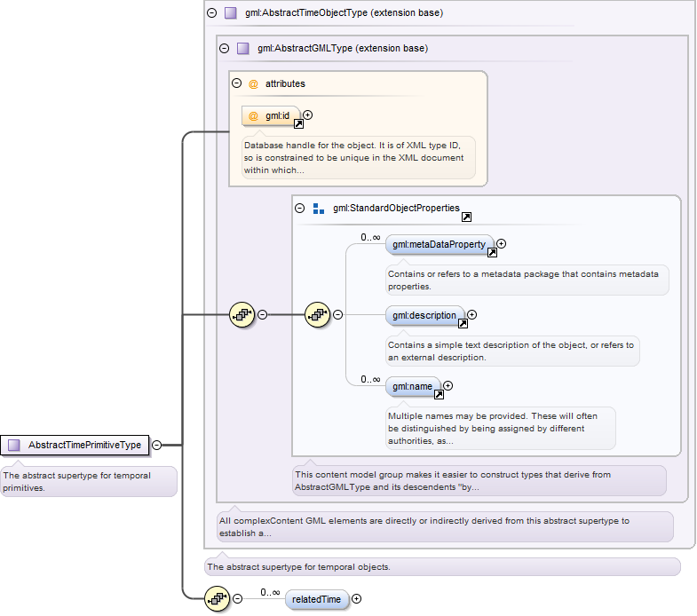697x616 pixels.
Task: Click 'The abstract supertype for temporal primitives' annotation
Action: coord(89,482)
